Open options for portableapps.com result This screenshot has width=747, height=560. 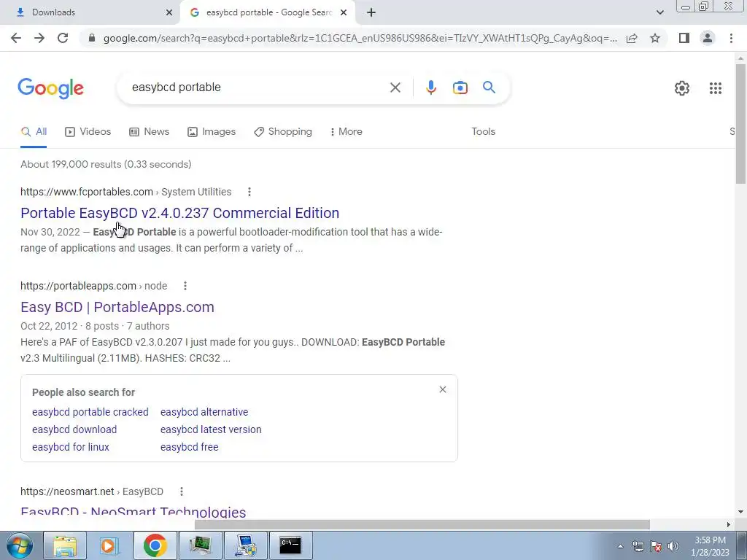click(x=185, y=286)
